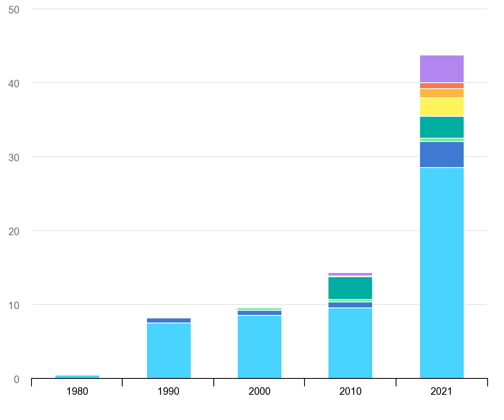Viewport: 504px width, 420px height.
Task: Select the teal segment of the 2021 bar
Action: pyautogui.click(x=441, y=127)
